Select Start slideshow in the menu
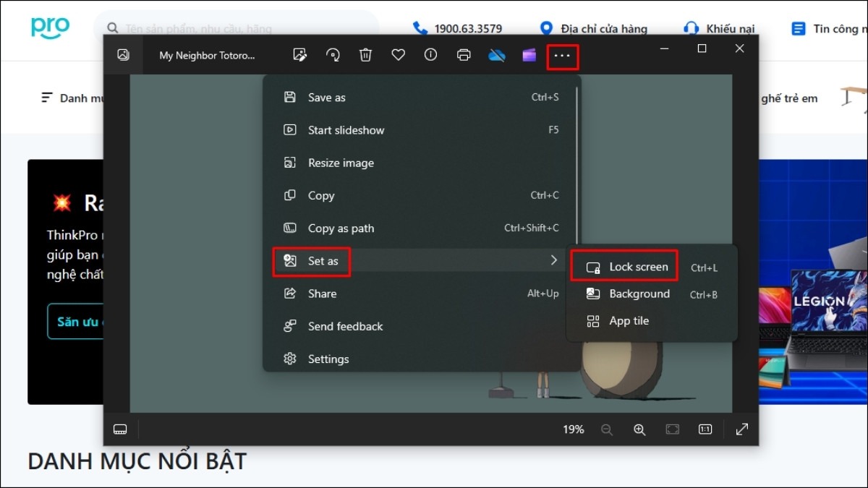This screenshot has height=488, width=868. tap(422, 130)
